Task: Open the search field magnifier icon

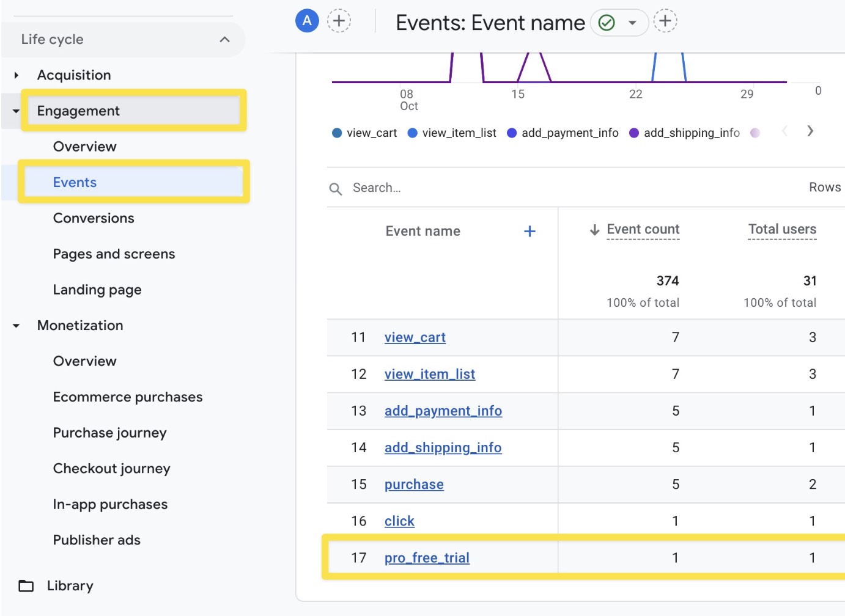Action: click(336, 188)
